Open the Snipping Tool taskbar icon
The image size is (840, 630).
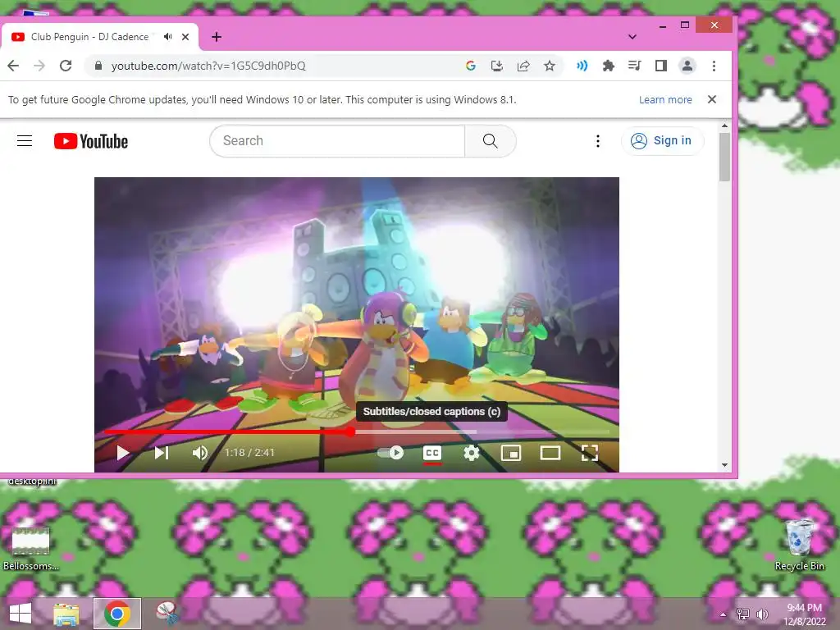tap(167, 614)
